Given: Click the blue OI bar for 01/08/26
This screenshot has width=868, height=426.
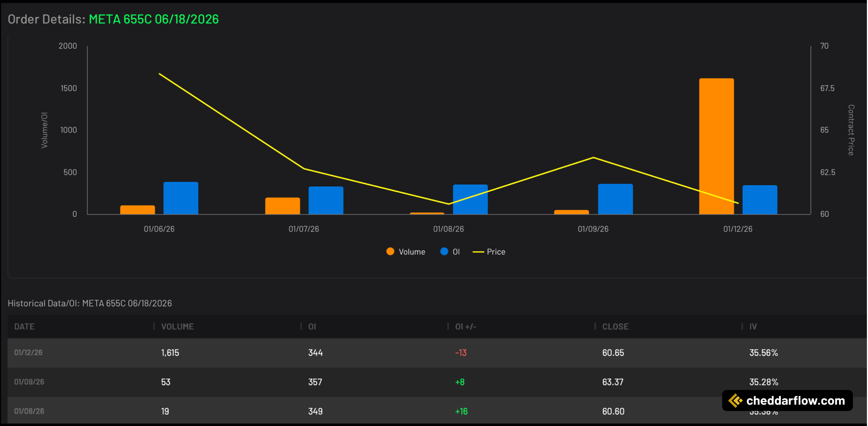Looking at the screenshot, I should tap(470, 199).
